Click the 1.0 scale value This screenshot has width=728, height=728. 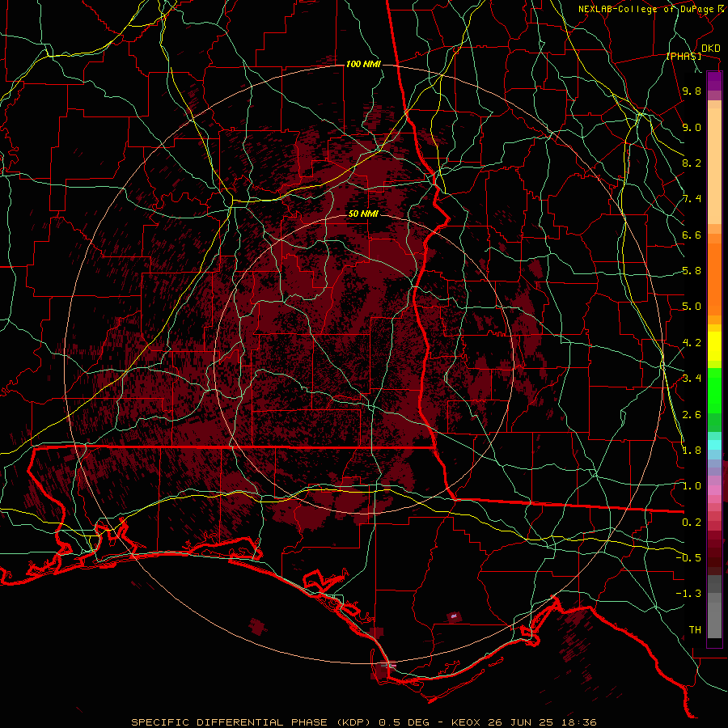click(x=692, y=486)
